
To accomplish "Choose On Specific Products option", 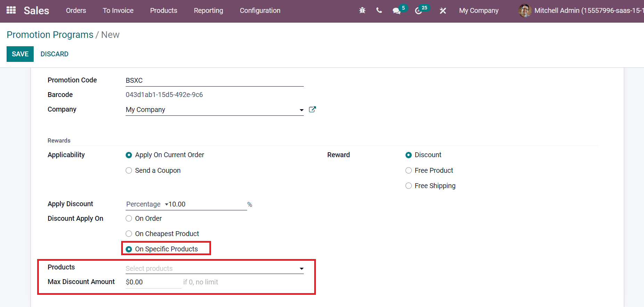I will click(x=129, y=249).
